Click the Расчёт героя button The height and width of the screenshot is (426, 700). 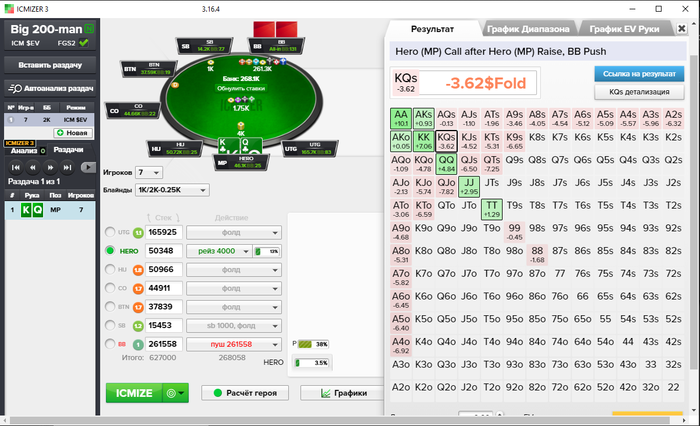245,393
